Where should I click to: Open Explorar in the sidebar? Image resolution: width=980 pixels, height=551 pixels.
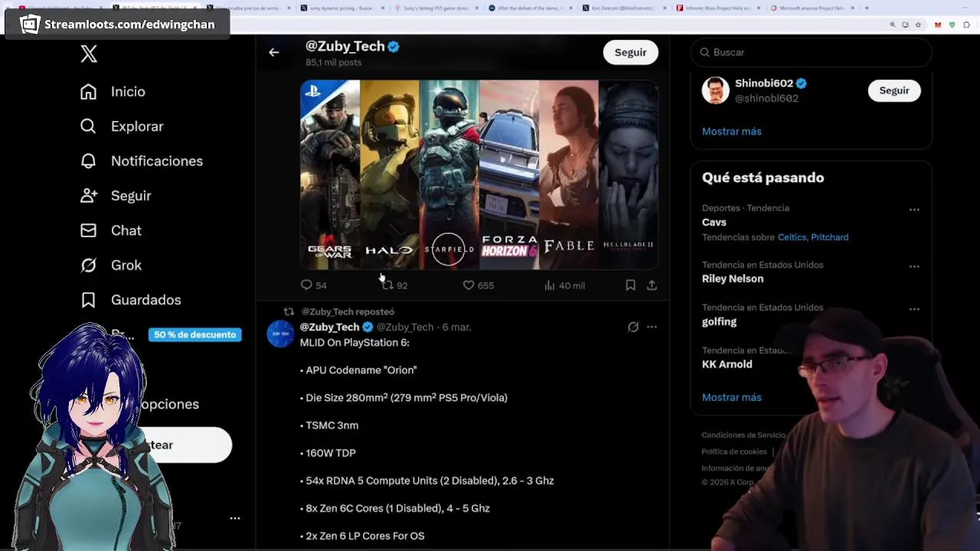(137, 126)
